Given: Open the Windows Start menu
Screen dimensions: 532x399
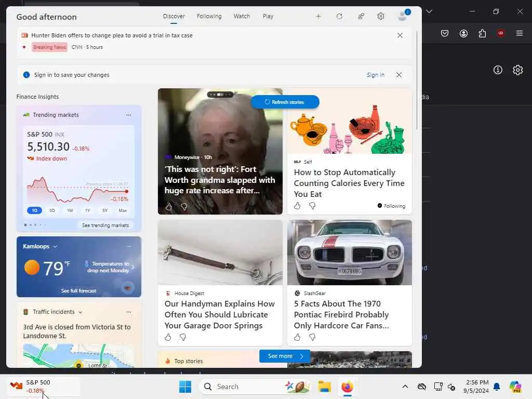Looking at the screenshot, I should [x=185, y=387].
